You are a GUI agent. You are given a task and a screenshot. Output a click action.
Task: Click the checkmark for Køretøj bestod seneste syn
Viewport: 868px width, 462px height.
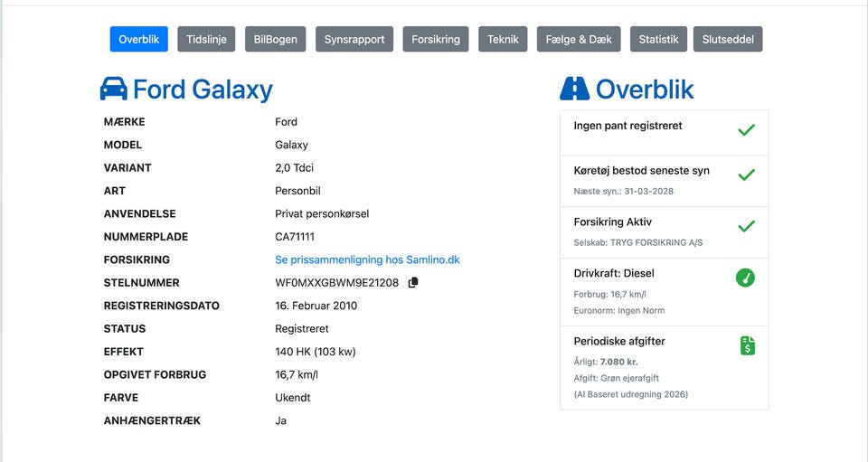click(746, 174)
